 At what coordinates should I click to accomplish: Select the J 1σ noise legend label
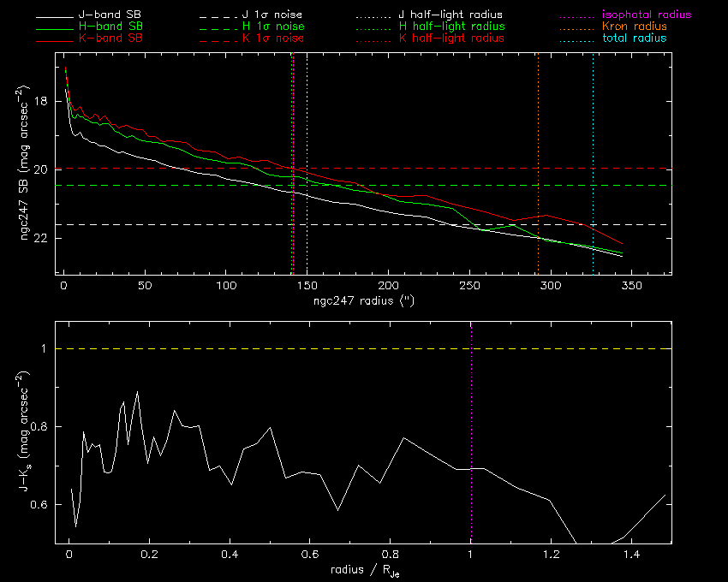273,15
